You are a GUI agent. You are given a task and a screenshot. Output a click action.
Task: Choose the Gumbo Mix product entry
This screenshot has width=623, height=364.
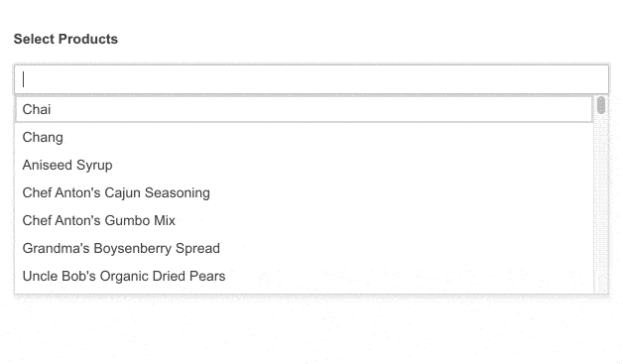coord(304,220)
